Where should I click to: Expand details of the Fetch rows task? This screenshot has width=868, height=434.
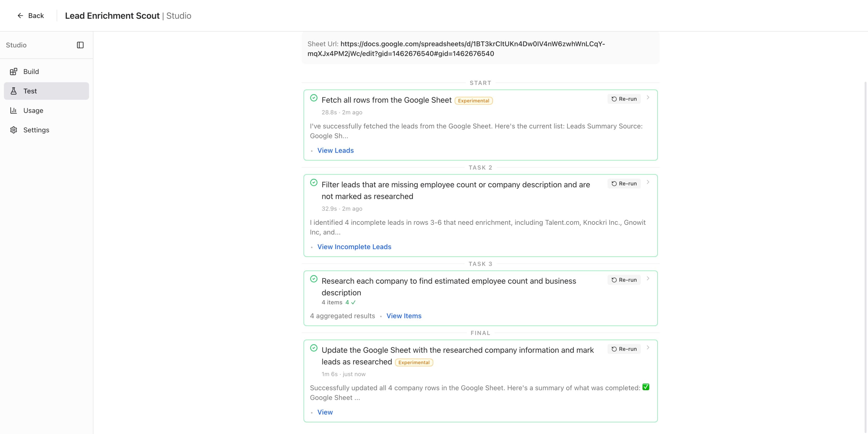click(648, 98)
